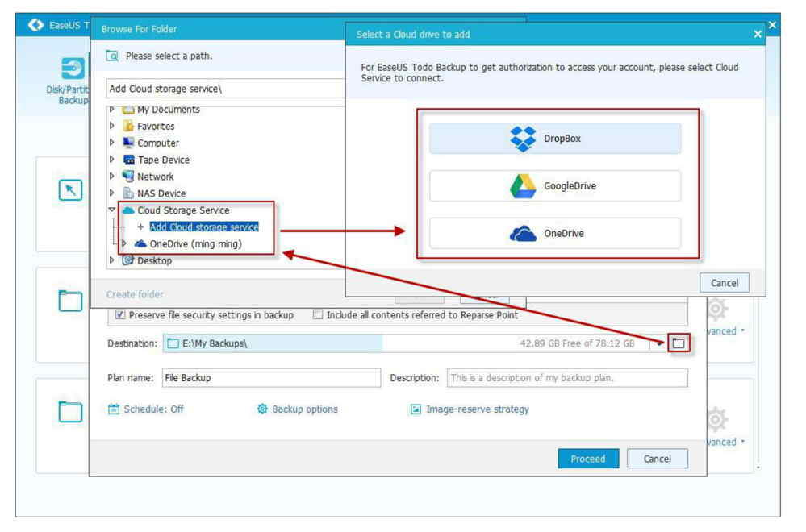Image resolution: width=806 pixels, height=532 pixels.
Task: Collapse the Cloud Storage Service node
Action: (x=111, y=210)
